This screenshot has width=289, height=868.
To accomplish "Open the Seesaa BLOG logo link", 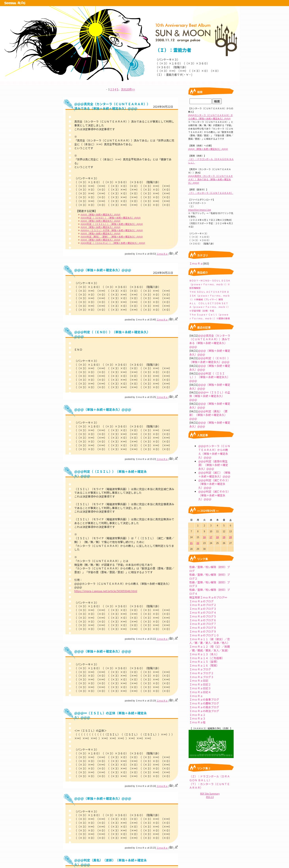I will point(15,3).
